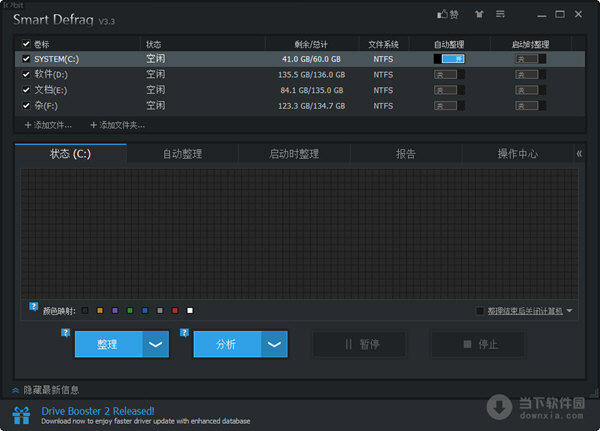The height and width of the screenshot is (431, 600).
Task: Click the orange color map swatch
Action: coord(100,310)
